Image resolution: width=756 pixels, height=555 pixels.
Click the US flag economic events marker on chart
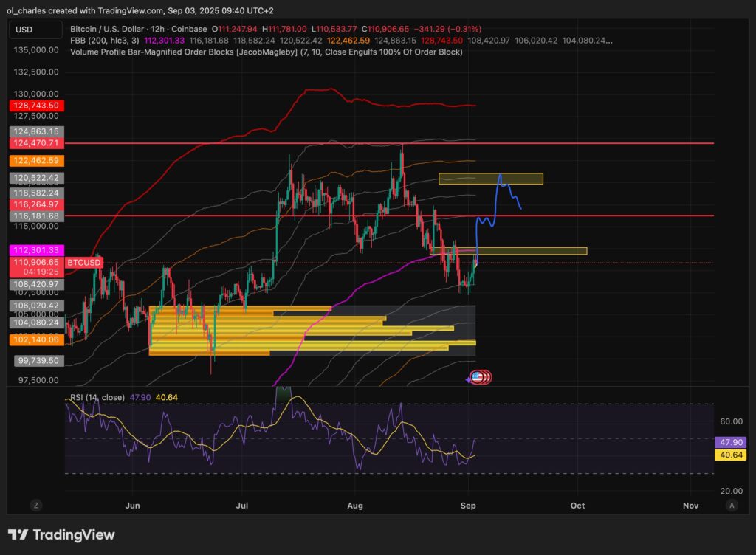click(478, 377)
